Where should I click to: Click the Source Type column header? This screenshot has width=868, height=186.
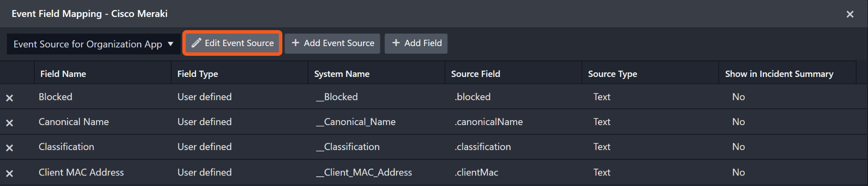coord(612,74)
